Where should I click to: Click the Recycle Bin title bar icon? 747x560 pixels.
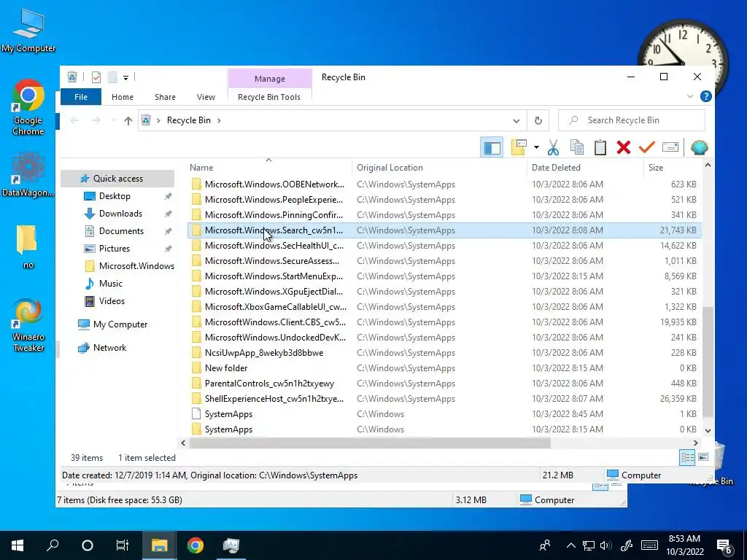(x=72, y=77)
